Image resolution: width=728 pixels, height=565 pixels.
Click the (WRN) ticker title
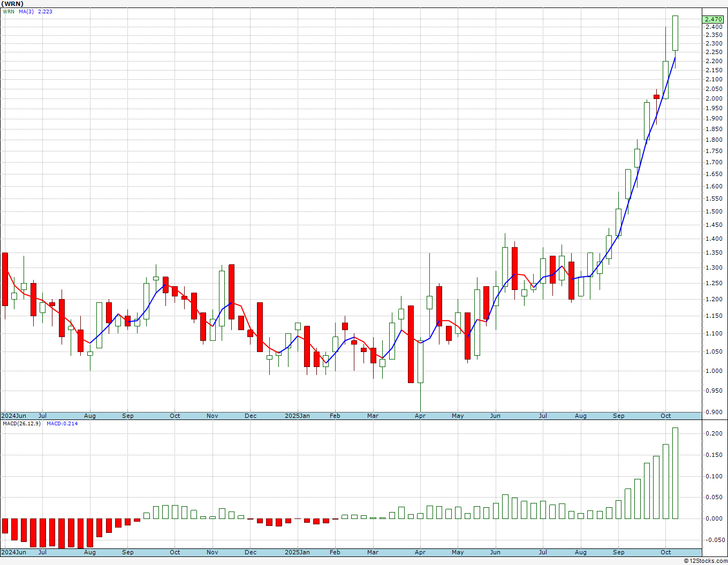pos(13,4)
